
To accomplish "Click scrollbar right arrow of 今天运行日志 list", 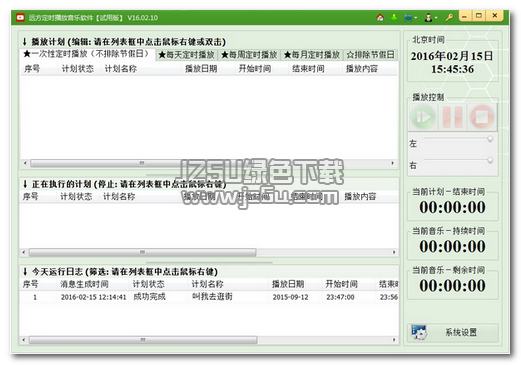I will [x=394, y=340].
